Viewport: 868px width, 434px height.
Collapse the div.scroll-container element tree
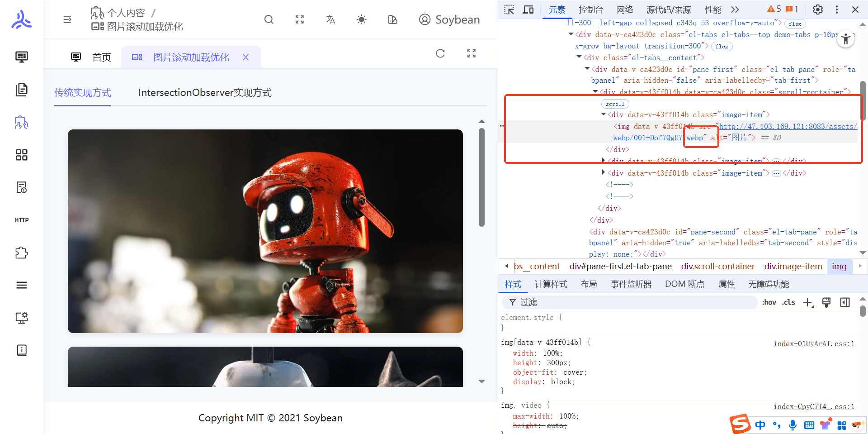click(596, 92)
